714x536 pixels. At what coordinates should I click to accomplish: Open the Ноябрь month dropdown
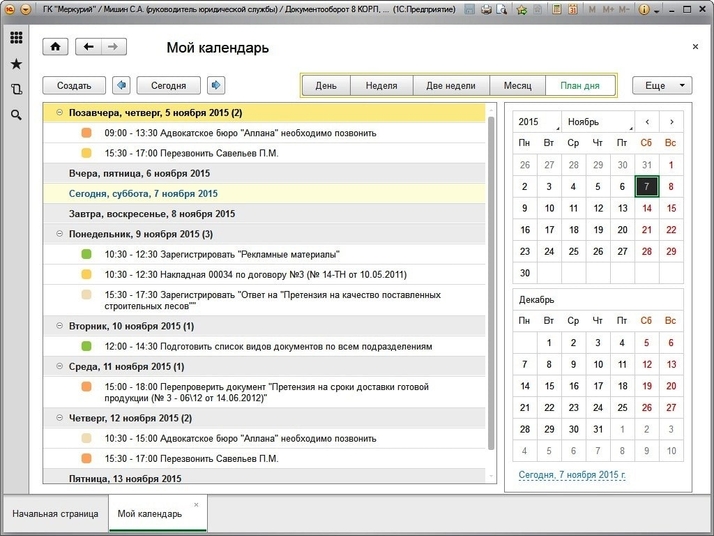(597, 122)
